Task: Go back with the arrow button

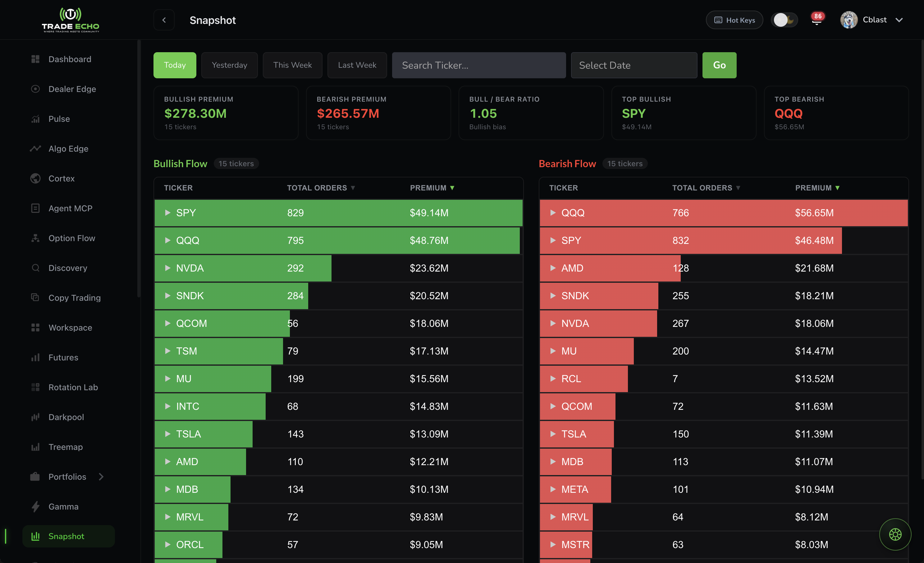Action: [x=164, y=20]
